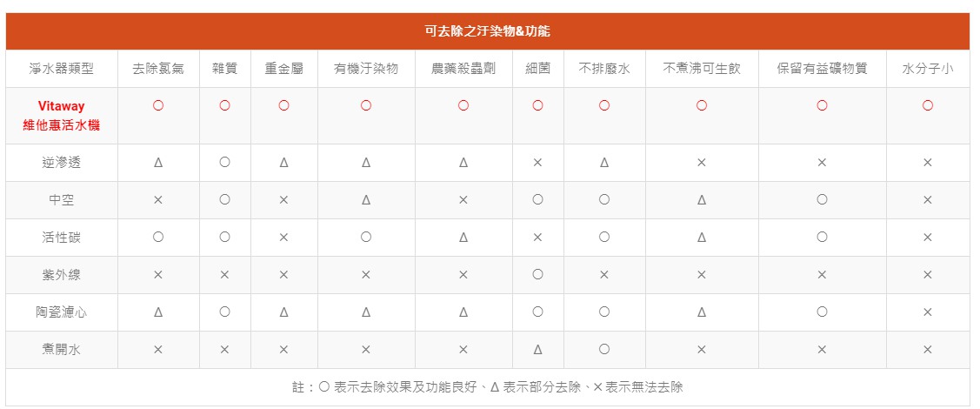
Task: Click the 可去除之汙染物&功能 orange title banner
Action: click(487, 31)
